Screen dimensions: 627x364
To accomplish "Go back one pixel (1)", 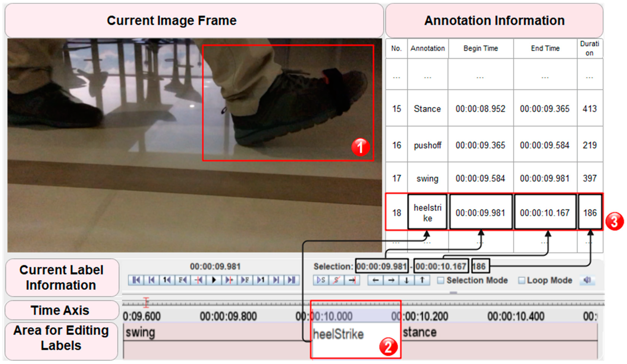I will [167, 280].
